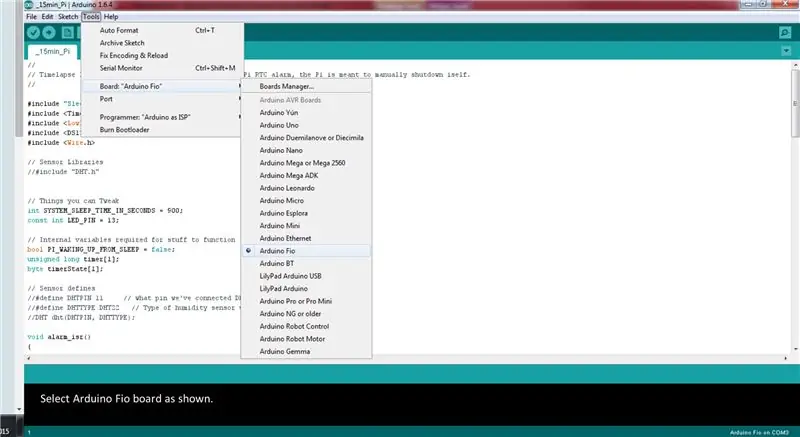Choose Arduino Robot Motor board
Screen dimensions: 800x437
306,339
